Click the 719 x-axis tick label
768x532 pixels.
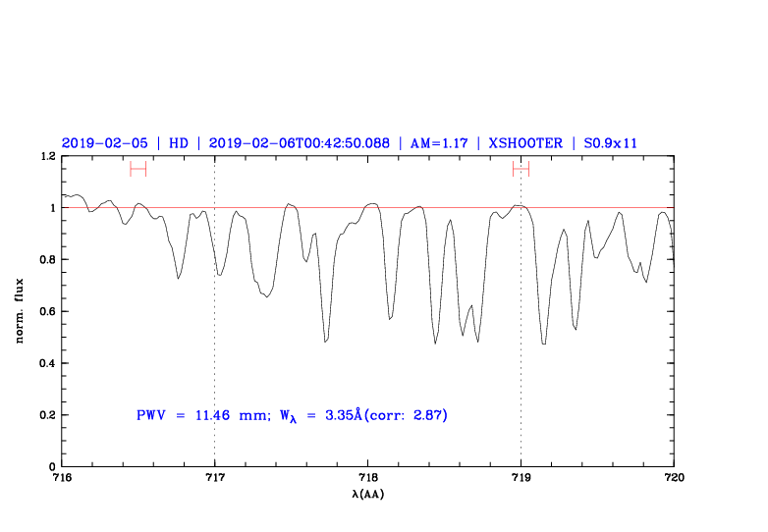pos(521,478)
